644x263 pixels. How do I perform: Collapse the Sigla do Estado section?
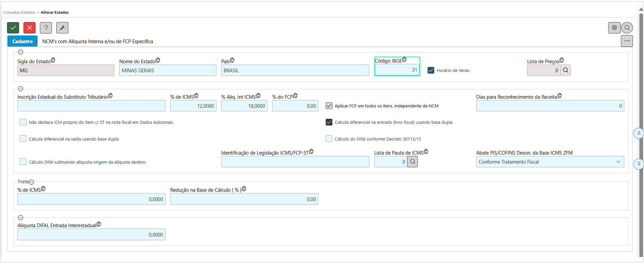(20, 52)
